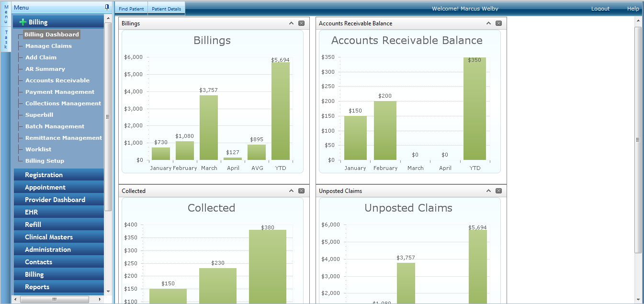The image size is (644, 304).
Task: Collapse the Billings panel with chevron
Action: 291,23
